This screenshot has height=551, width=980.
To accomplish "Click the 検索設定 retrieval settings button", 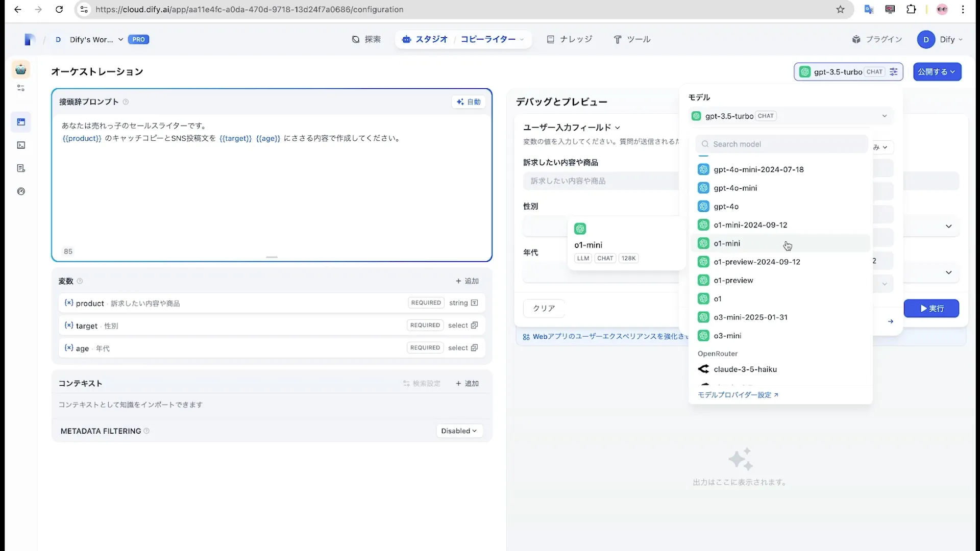I will (x=422, y=384).
